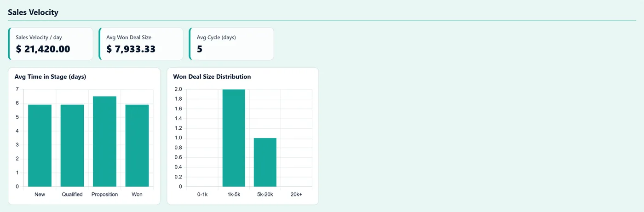Click the 2.0 y-axis value
This screenshot has width=644, height=212.
click(x=178, y=89)
